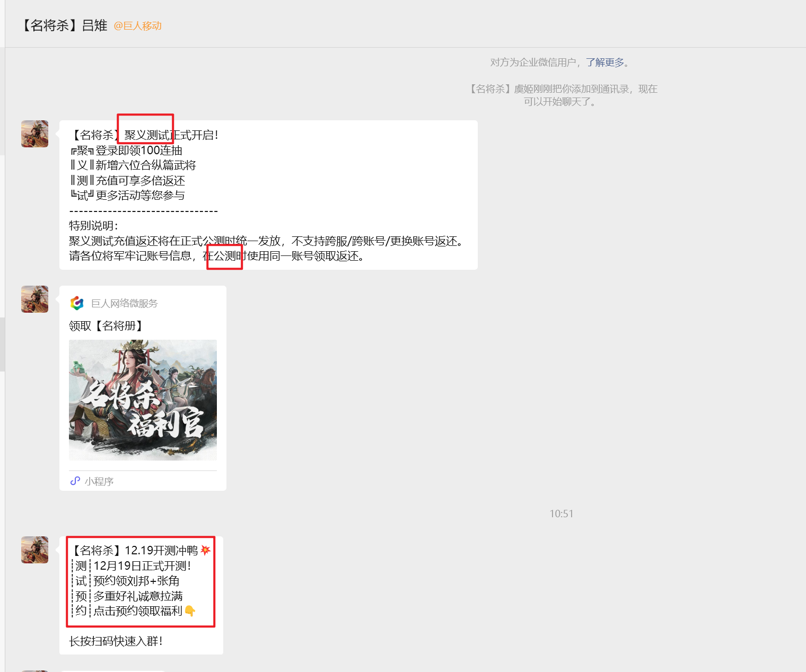Click the avatar beside the 聚义测试 announcement message
The height and width of the screenshot is (672, 806).
click(x=34, y=134)
